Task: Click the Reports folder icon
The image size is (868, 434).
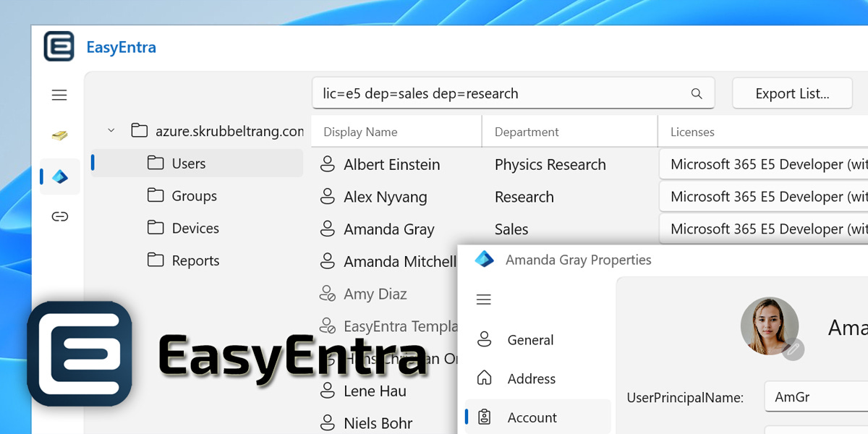Action: click(155, 260)
